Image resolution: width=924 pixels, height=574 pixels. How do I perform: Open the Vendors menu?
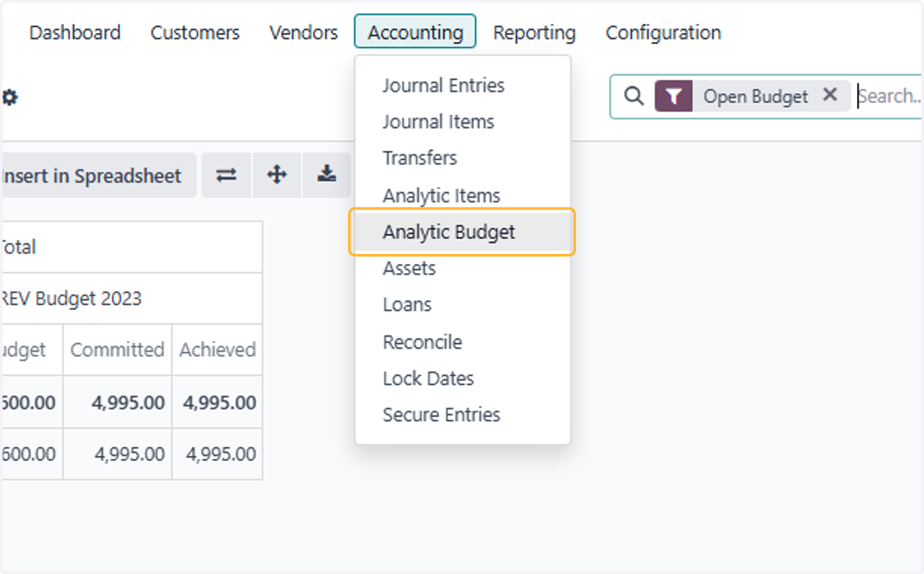click(x=303, y=32)
